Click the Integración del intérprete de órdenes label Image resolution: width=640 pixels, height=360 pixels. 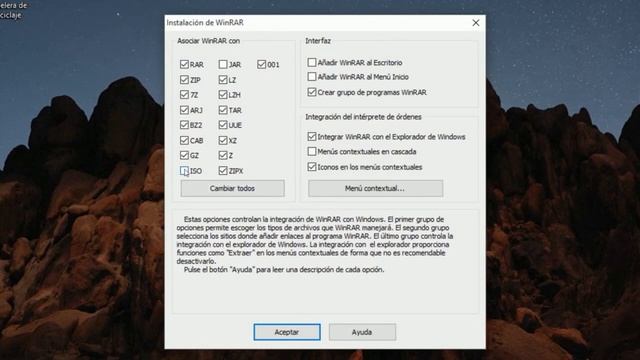point(363,117)
